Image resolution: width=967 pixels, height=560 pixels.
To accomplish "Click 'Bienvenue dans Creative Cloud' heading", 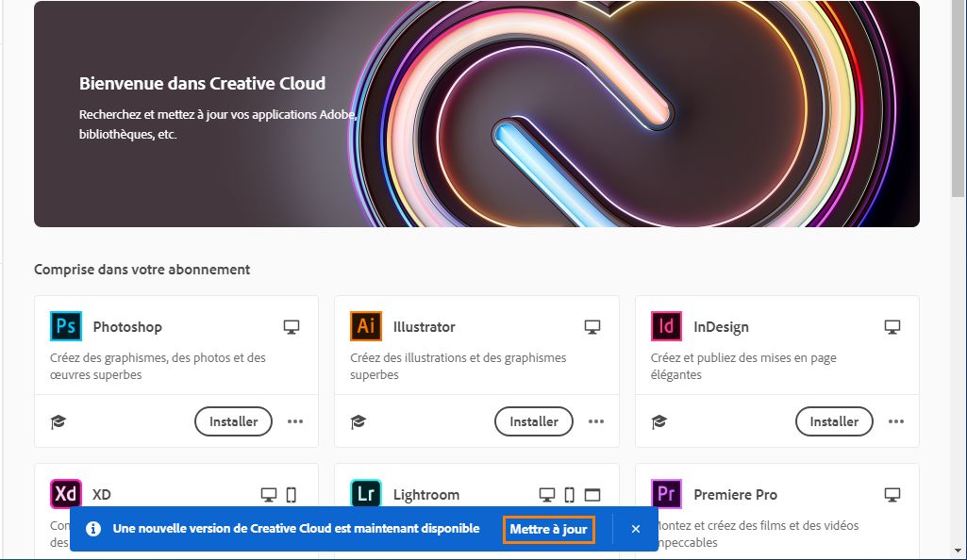I will [202, 83].
